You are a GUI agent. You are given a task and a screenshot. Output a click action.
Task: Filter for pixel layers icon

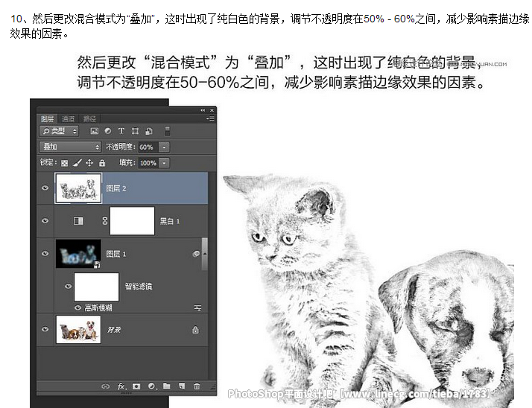(95, 131)
